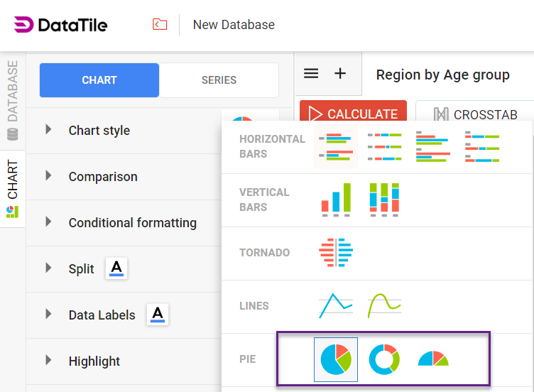
Task: Click the red back folder icon
Action: [x=160, y=25]
